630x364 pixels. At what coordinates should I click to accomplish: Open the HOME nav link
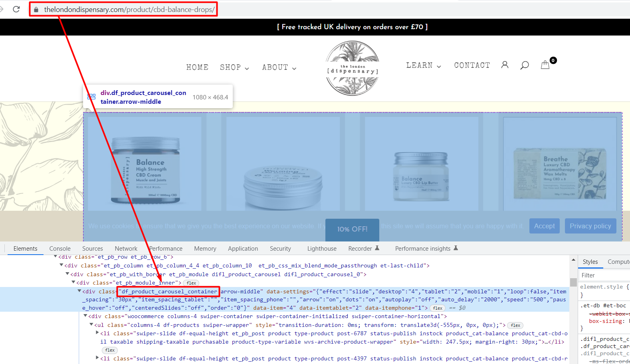click(x=197, y=67)
